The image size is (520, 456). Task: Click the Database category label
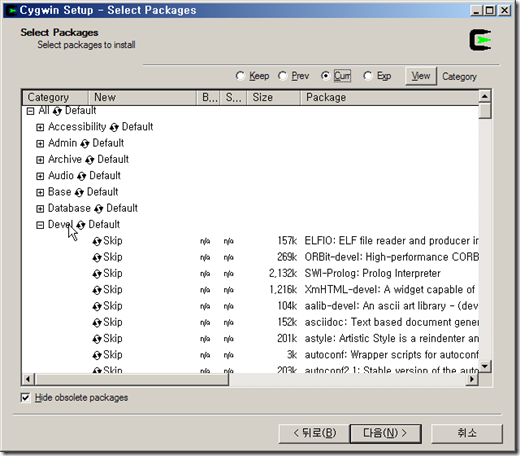[x=69, y=208]
